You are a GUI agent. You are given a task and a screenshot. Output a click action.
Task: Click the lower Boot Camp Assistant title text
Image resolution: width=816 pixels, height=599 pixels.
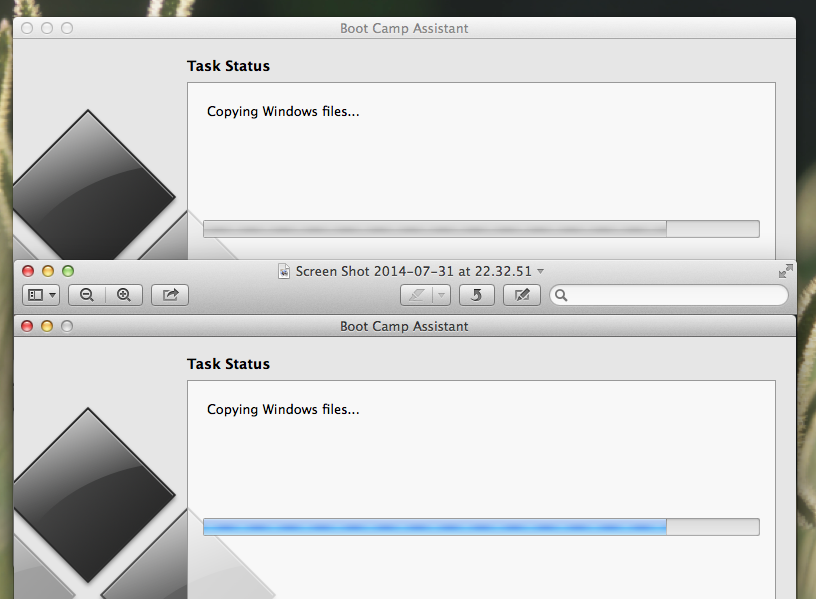404,326
